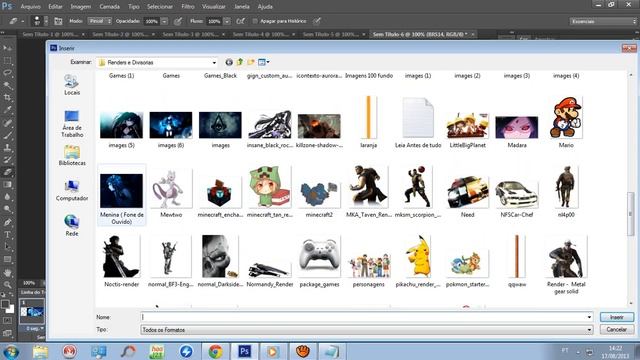Select the package_games image file

point(319,262)
